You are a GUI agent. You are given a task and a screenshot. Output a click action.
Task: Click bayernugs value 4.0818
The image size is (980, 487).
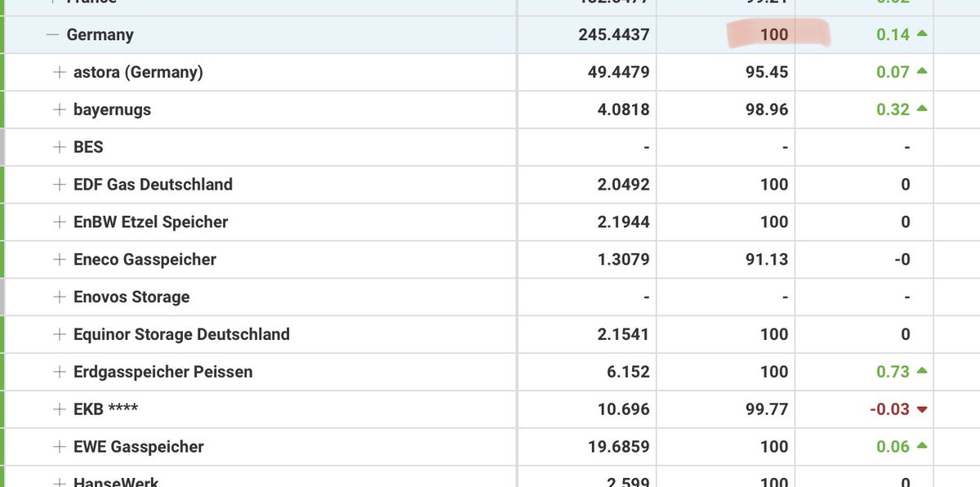pos(623,109)
